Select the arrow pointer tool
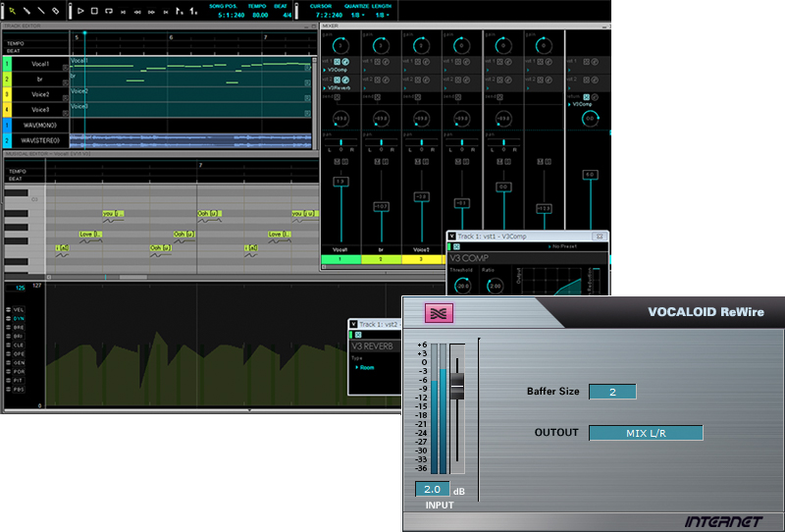785x532 pixels. pyautogui.click(x=12, y=11)
